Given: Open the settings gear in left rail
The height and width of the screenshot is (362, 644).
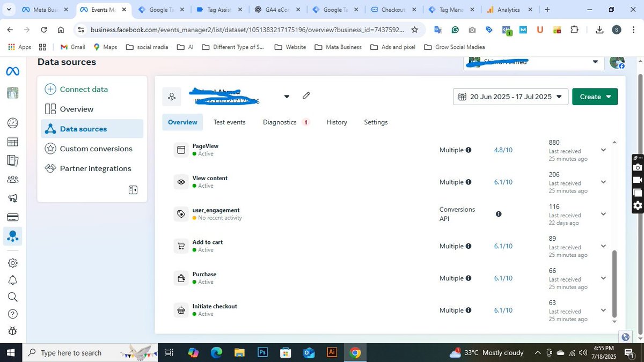Looking at the screenshot, I should (x=12, y=263).
